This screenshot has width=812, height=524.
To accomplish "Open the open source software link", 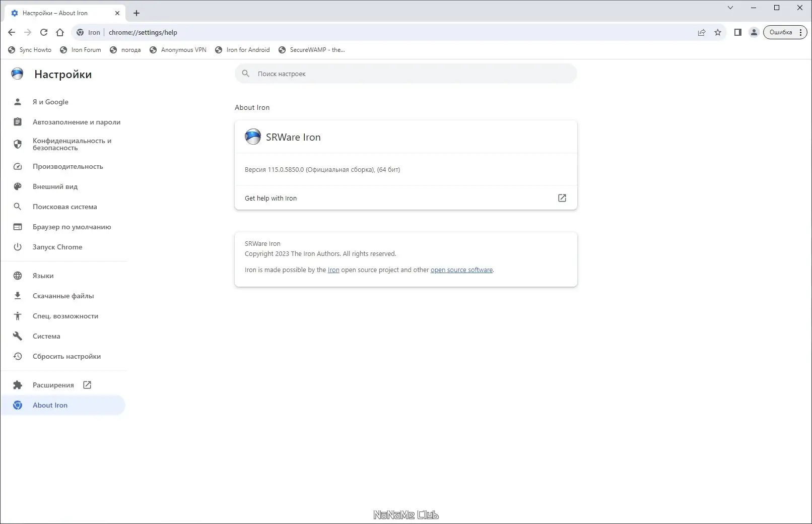I will click(x=461, y=270).
